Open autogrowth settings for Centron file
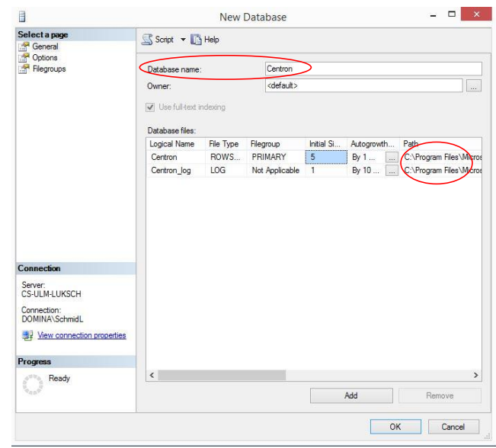This screenshot has height=448, width=496. (392, 157)
